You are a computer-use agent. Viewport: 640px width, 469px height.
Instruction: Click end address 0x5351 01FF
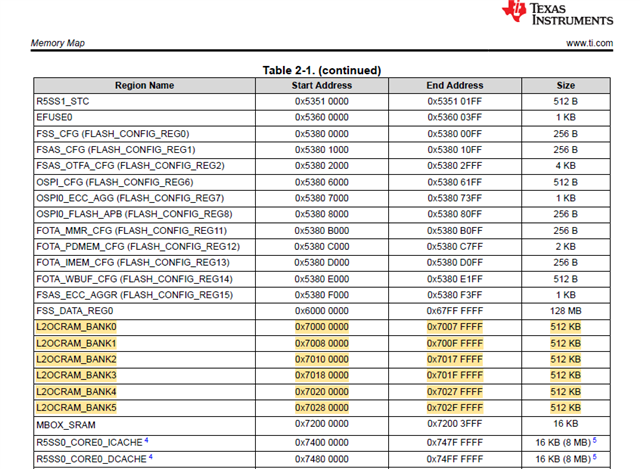click(x=455, y=101)
